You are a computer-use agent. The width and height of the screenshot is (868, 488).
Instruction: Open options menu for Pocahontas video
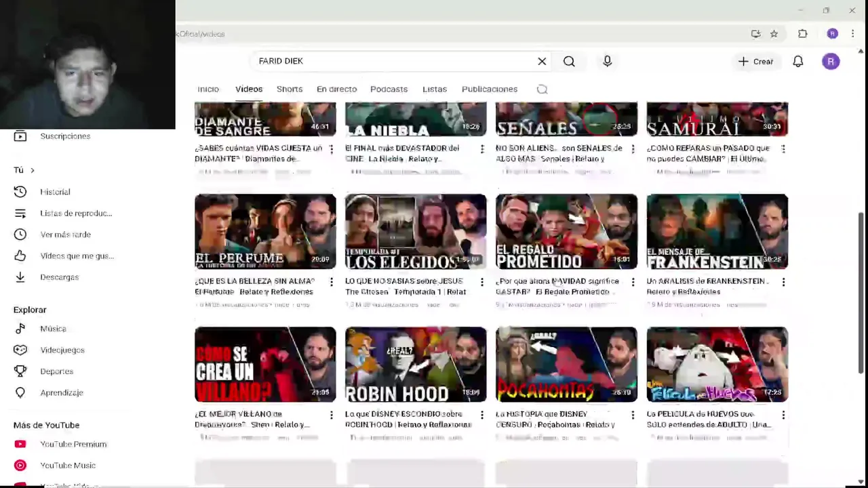(x=633, y=415)
